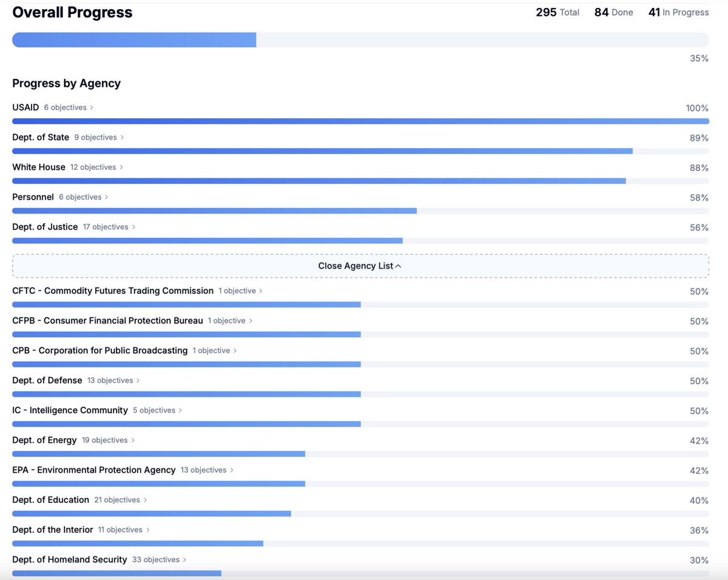Click the 84 Done count
728x580 pixels.
point(613,12)
